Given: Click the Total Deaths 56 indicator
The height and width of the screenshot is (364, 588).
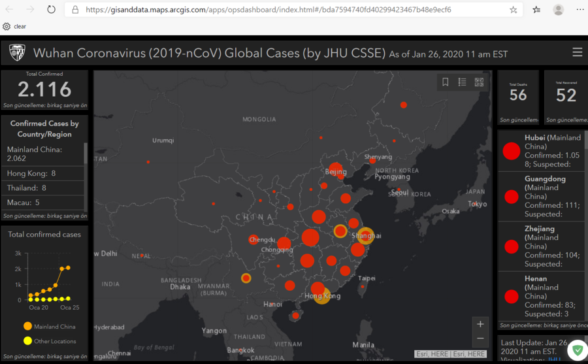Looking at the screenshot, I should point(518,97).
